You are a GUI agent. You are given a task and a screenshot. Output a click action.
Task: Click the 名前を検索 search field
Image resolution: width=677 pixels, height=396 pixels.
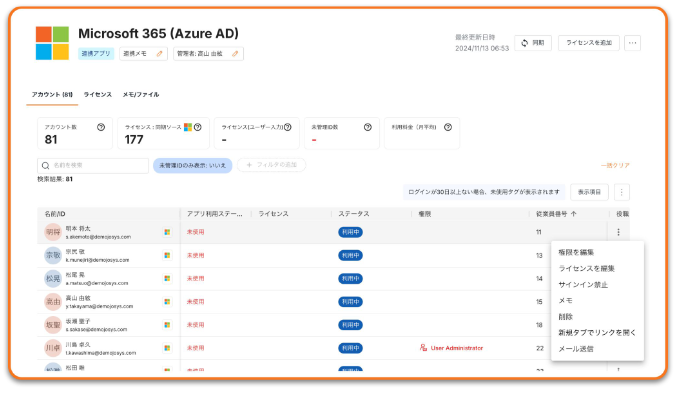[93, 165]
